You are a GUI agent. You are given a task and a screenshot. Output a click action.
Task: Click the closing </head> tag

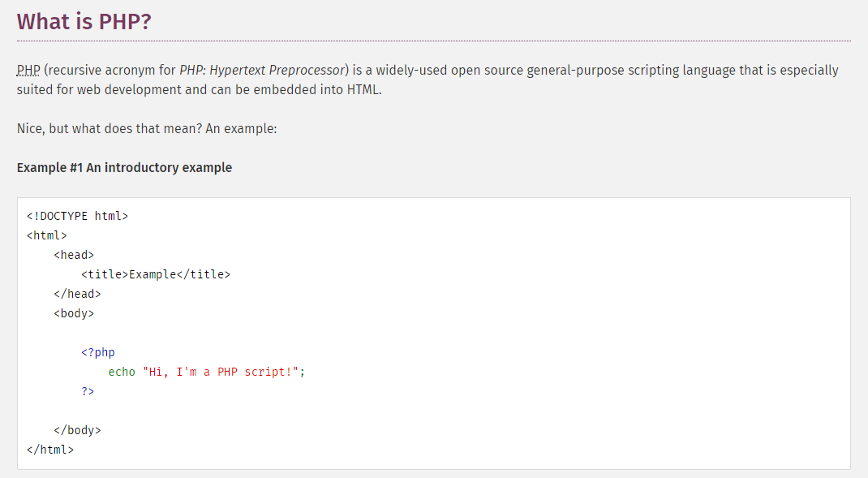pos(77,293)
